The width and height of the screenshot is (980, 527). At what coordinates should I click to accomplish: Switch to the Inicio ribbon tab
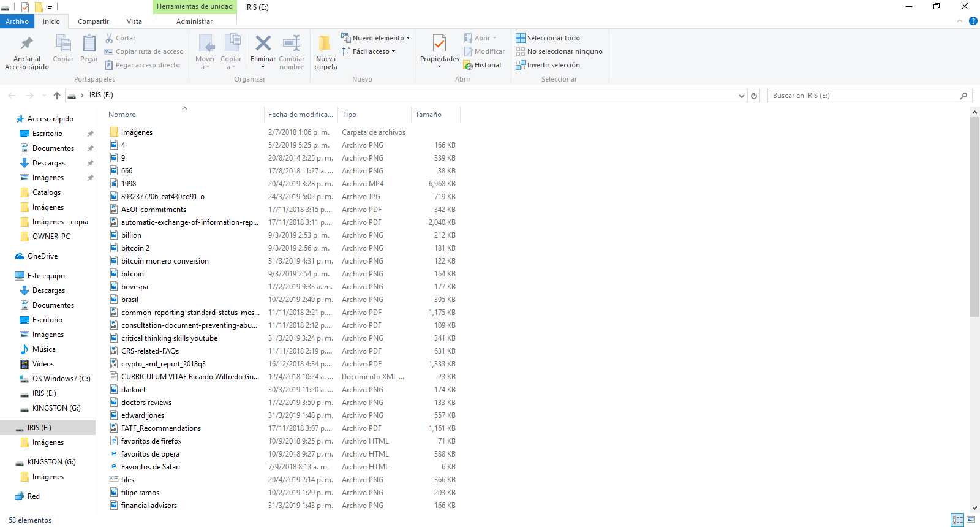click(x=51, y=21)
